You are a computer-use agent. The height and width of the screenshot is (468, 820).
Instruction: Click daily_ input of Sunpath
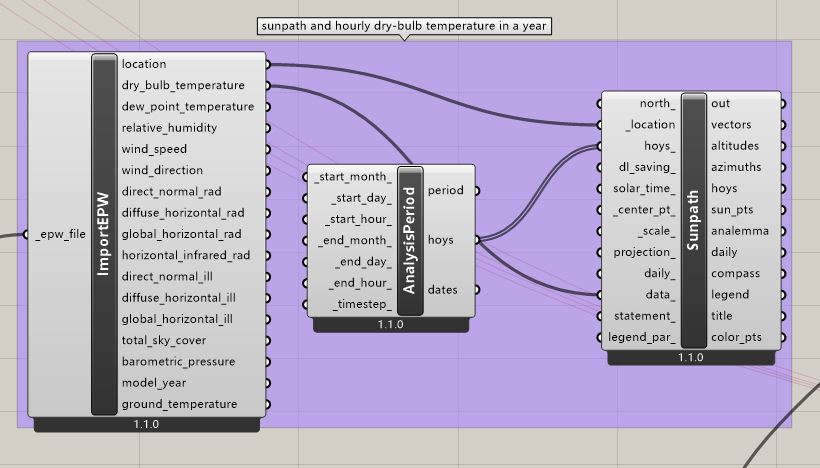pyautogui.click(x=659, y=273)
